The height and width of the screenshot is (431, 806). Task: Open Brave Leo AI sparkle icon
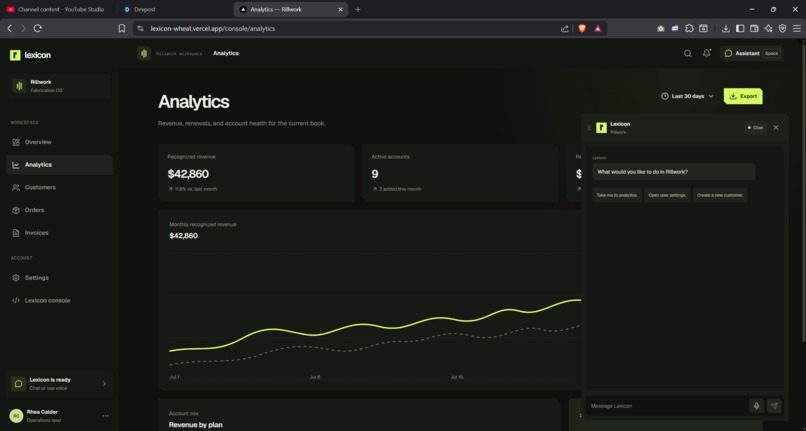click(x=768, y=29)
